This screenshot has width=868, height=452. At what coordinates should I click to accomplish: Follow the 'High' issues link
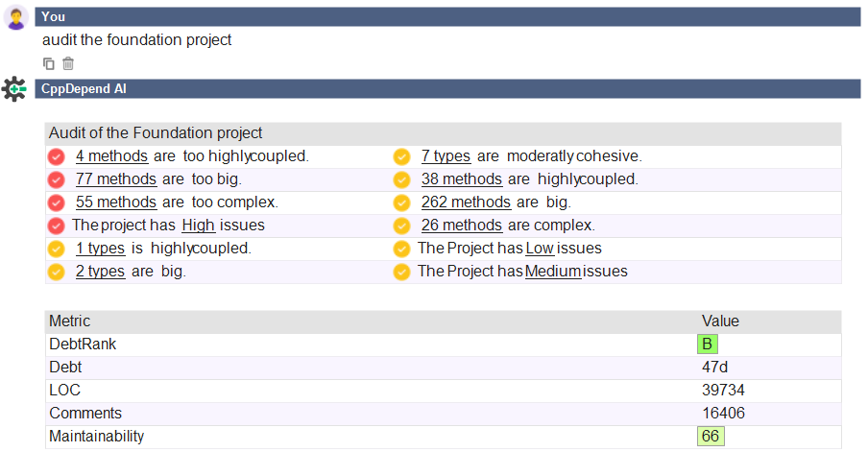[198, 226]
